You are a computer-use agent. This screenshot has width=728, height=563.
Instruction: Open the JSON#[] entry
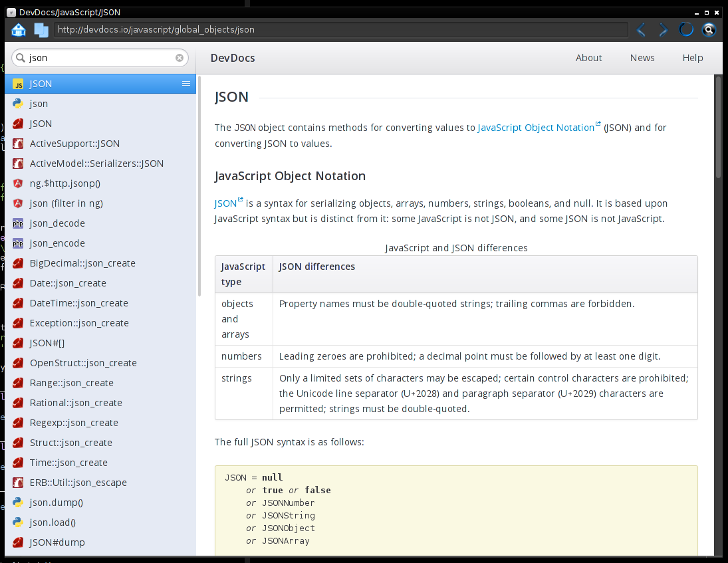(100, 343)
